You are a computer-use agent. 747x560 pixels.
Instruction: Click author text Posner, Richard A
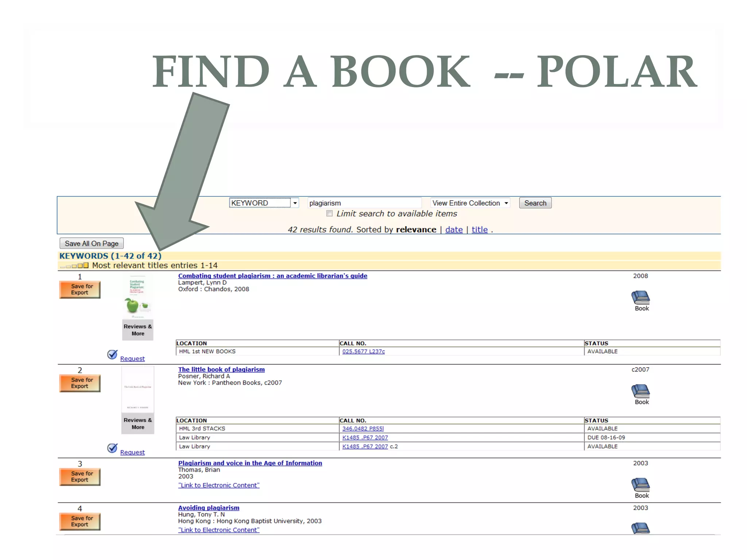tap(204, 376)
